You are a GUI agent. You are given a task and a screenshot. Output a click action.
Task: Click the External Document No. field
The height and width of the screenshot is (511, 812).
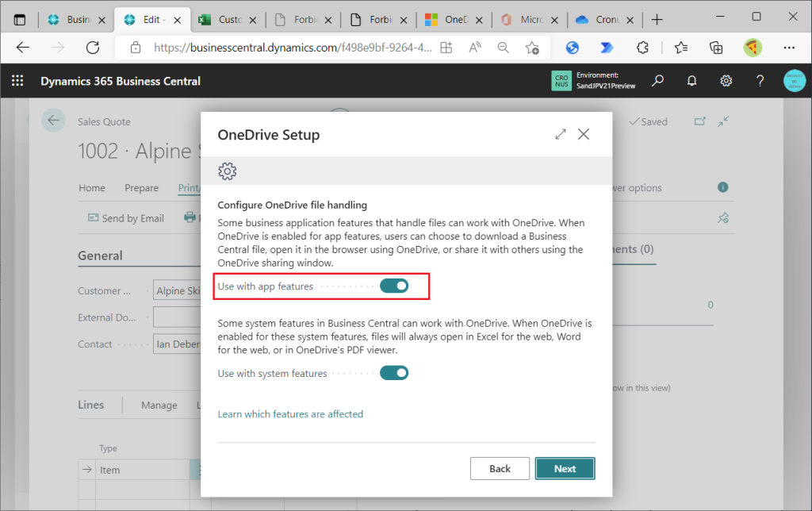[x=177, y=317]
